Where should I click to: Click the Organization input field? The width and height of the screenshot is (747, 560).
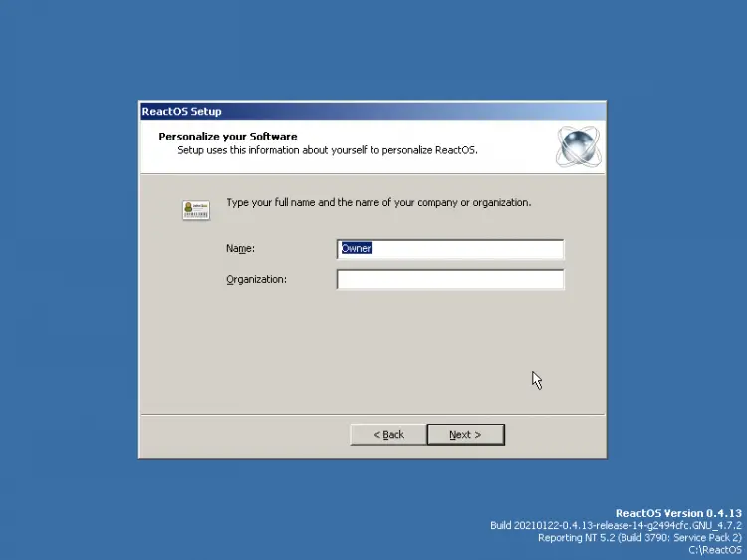pyautogui.click(x=450, y=279)
